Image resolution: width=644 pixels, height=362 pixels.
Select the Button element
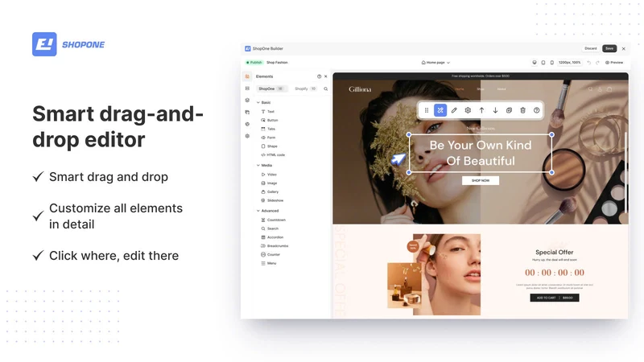270,120
